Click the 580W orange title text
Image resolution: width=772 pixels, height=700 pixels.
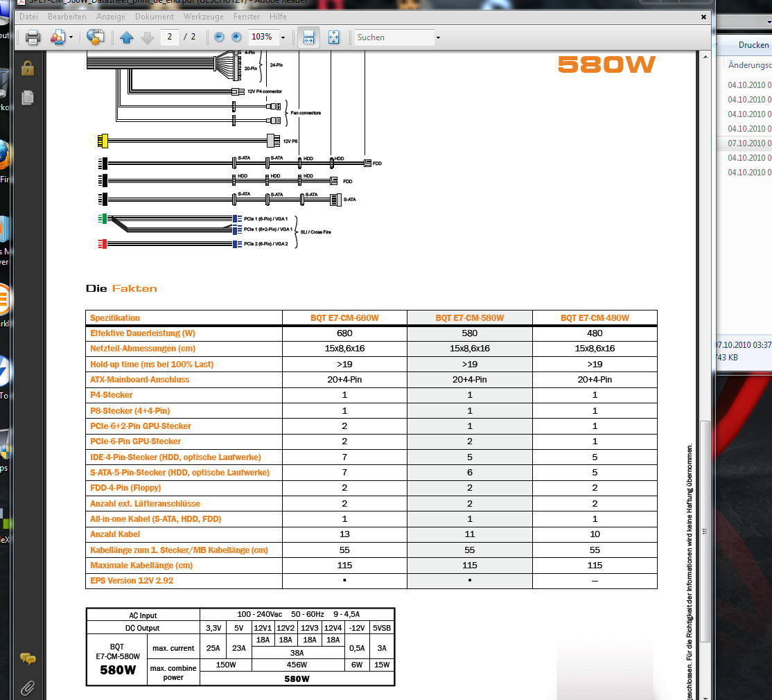point(606,64)
